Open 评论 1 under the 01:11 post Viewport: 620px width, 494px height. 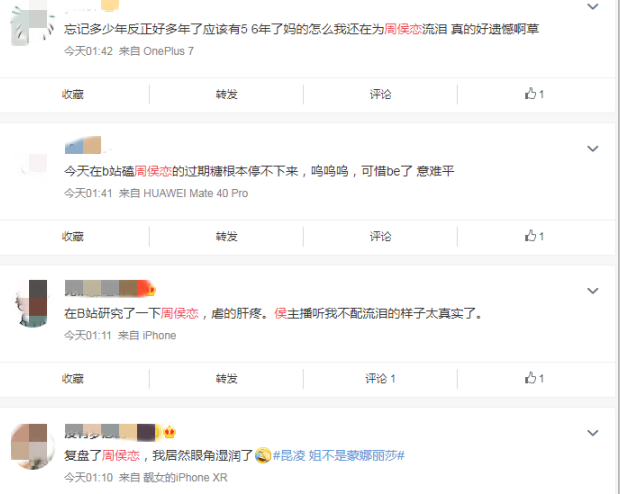(x=380, y=379)
